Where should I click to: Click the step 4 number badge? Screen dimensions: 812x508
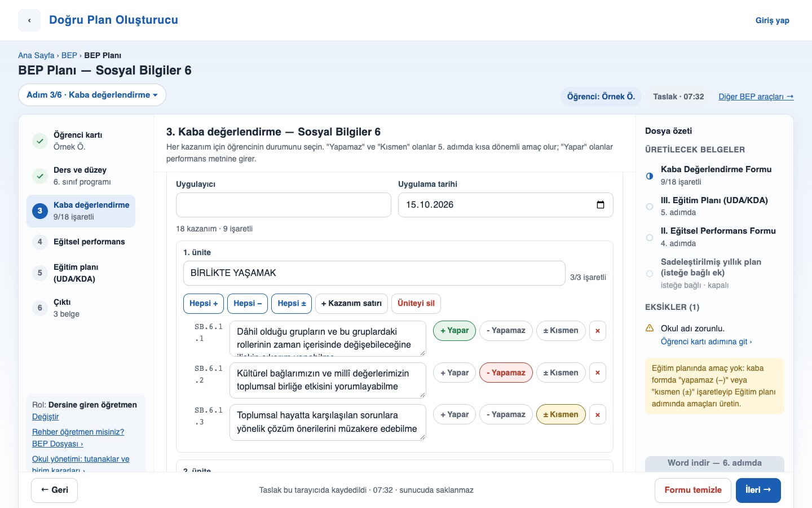tap(39, 242)
